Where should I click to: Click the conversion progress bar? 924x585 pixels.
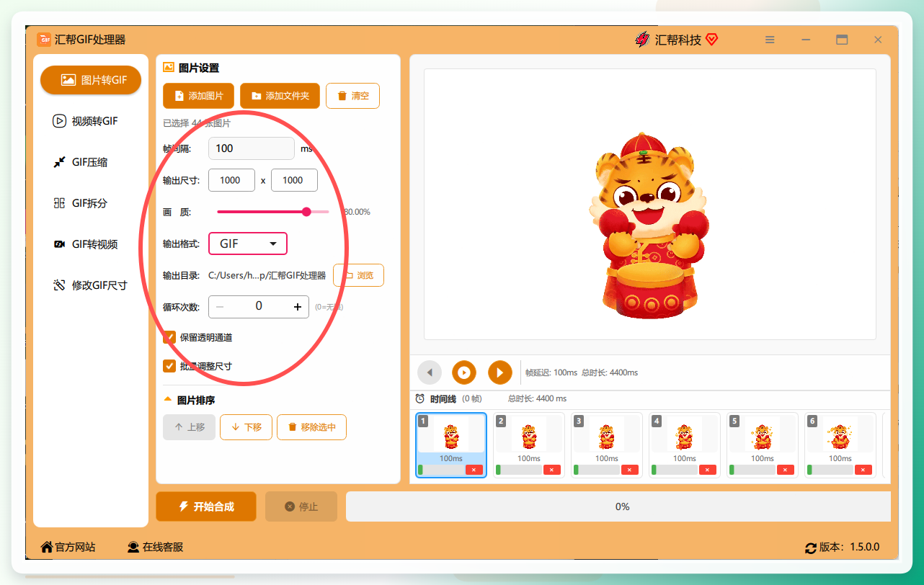coord(618,506)
